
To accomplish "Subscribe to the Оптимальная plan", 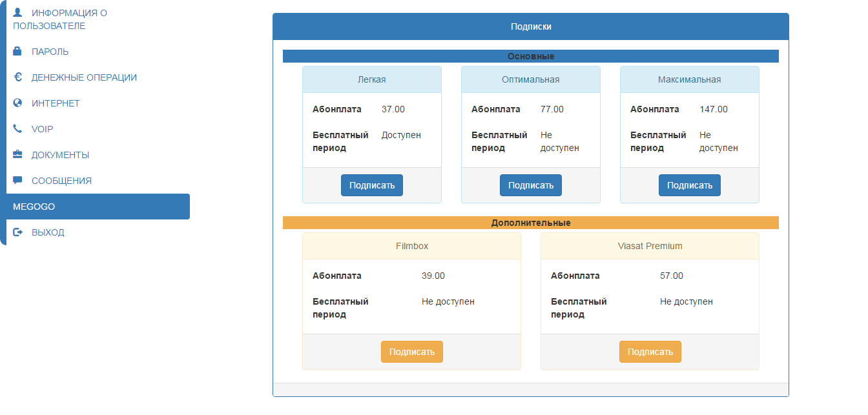I will [531, 185].
